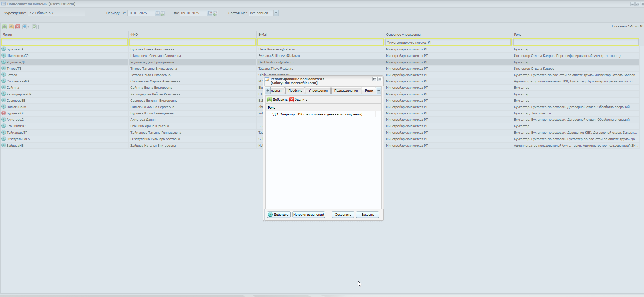The image size is (644, 297).
Task: Sort by the Основное учреждение column header
Action: click(448, 34)
